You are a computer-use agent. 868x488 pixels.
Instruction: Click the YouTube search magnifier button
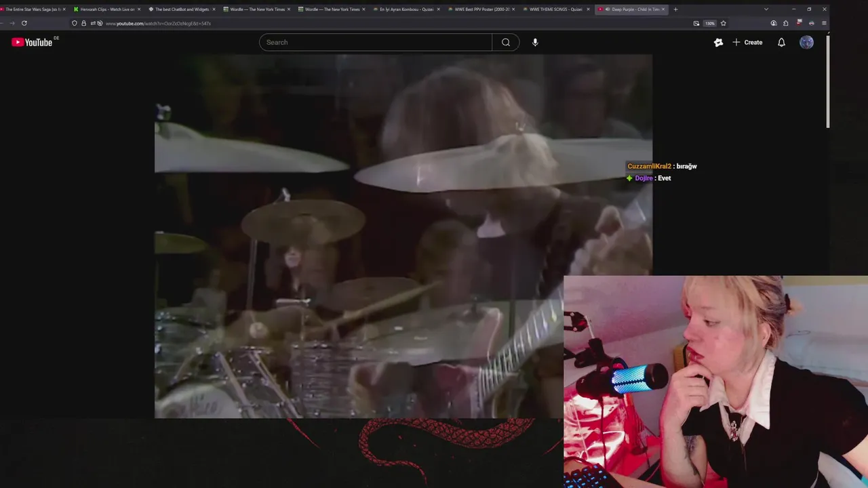pos(506,42)
